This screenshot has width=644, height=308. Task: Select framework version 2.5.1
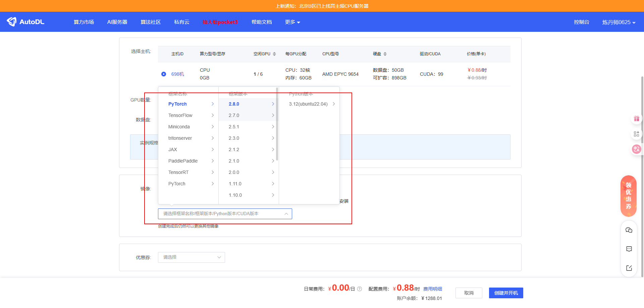[249, 127]
